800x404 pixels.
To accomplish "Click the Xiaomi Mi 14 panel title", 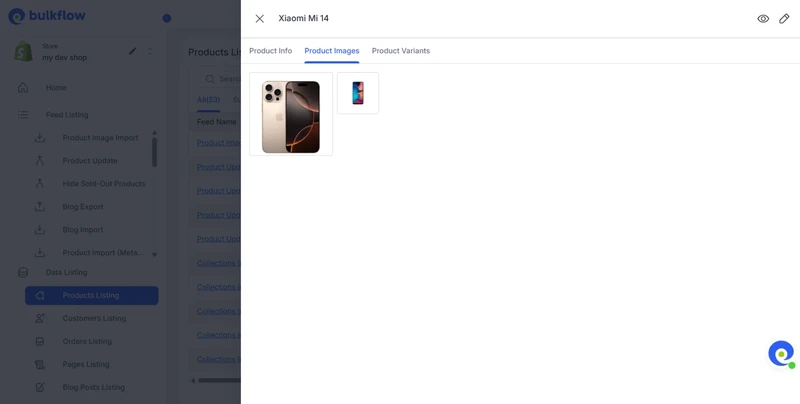I will [x=304, y=18].
